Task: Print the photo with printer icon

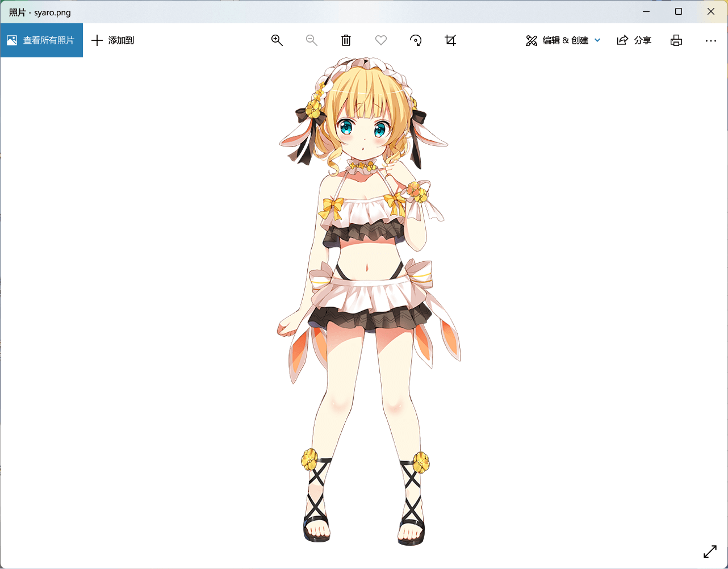Action: (x=676, y=40)
